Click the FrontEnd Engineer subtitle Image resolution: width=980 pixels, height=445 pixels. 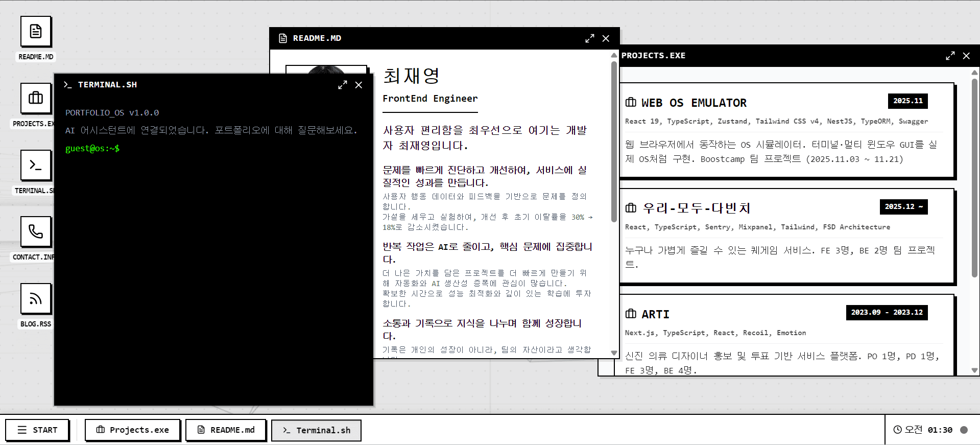tap(430, 99)
